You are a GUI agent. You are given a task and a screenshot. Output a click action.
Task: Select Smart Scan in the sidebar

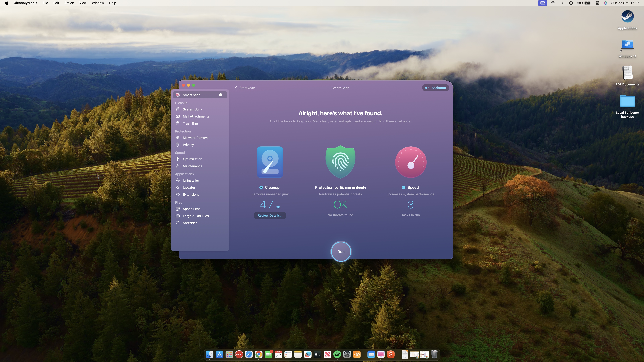200,95
